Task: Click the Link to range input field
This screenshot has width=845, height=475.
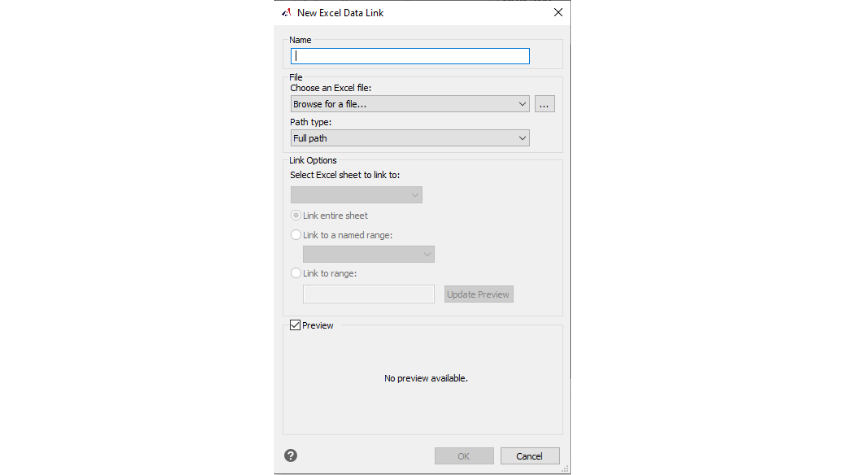Action: [x=369, y=294]
